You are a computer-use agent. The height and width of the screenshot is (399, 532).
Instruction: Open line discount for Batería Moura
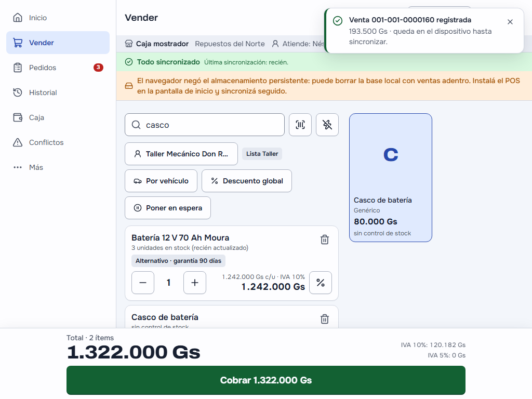(321, 283)
